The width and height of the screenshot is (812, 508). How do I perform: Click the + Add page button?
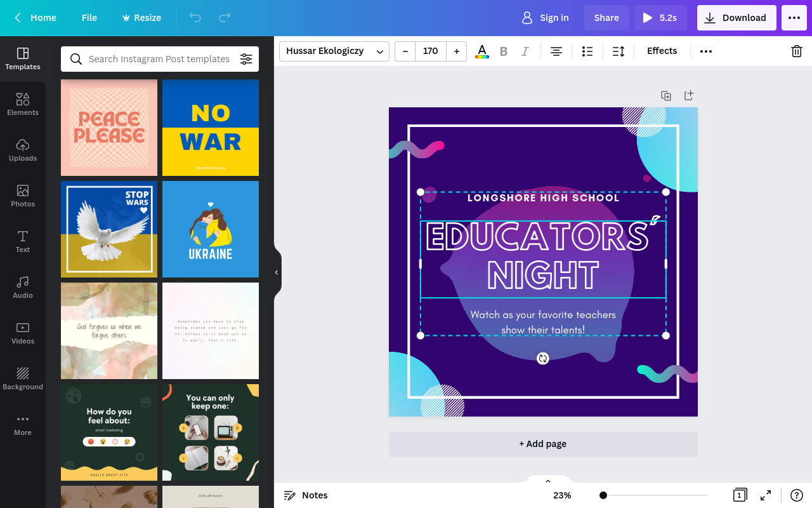point(543,444)
